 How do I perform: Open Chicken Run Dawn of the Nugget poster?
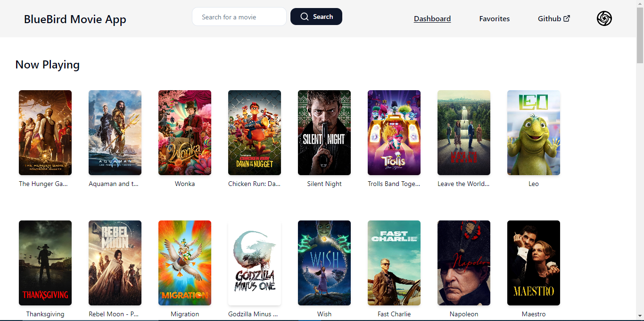255,133
